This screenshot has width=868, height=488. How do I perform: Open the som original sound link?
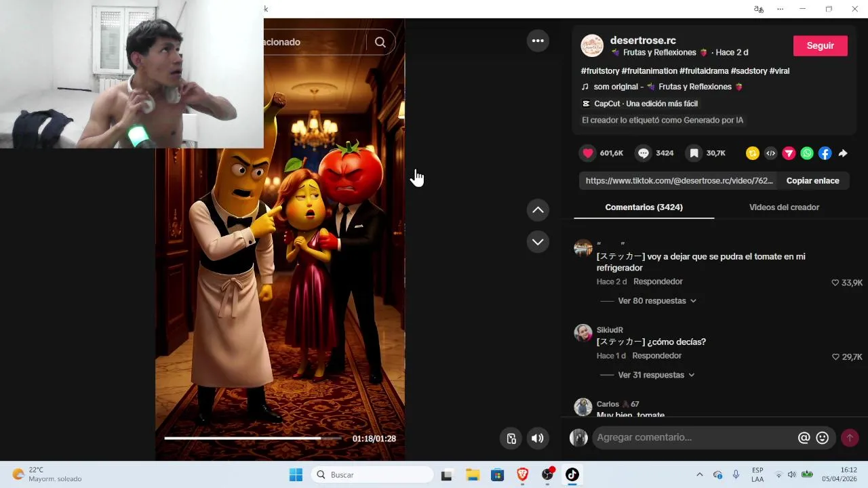tap(663, 87)
